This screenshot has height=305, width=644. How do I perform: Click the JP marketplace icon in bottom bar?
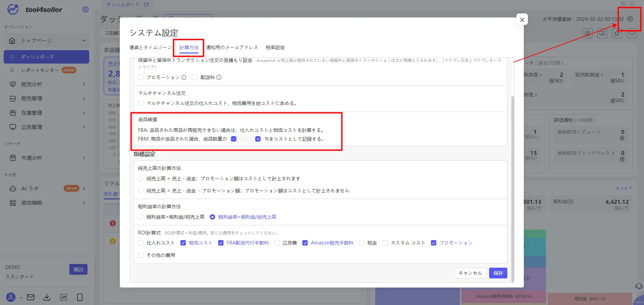(63, 297)
